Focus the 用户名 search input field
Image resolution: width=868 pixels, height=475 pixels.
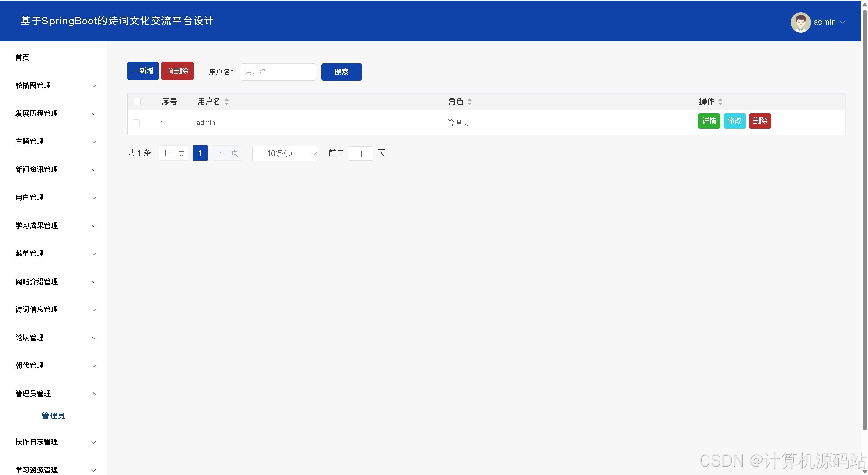tap(278, 72)
